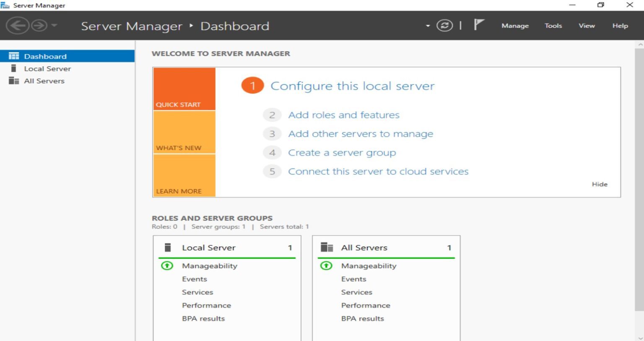The width and height of the screenshot is (644, 341).
Task: Switch to the WHAT'S NEW section
Action: tap(184, 132)
